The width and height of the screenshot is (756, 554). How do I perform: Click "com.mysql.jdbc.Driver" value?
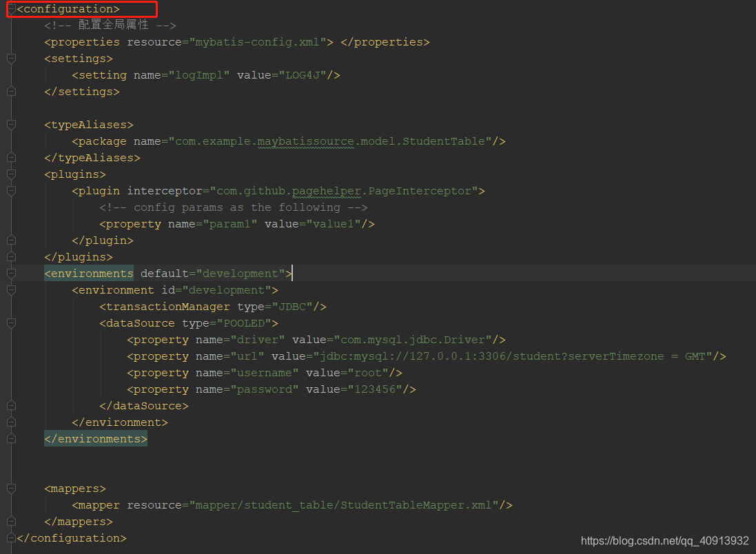[413, 340]
